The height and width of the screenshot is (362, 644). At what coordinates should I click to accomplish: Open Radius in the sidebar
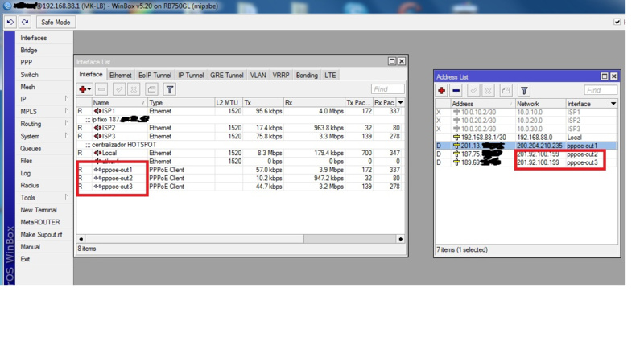(x=30, y=186)
